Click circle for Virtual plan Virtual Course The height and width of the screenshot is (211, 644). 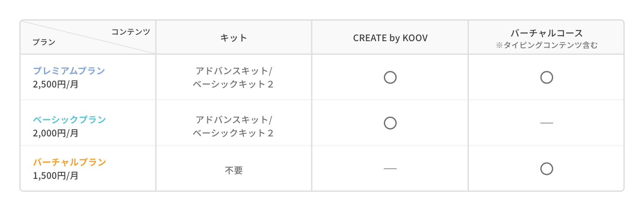547,169
